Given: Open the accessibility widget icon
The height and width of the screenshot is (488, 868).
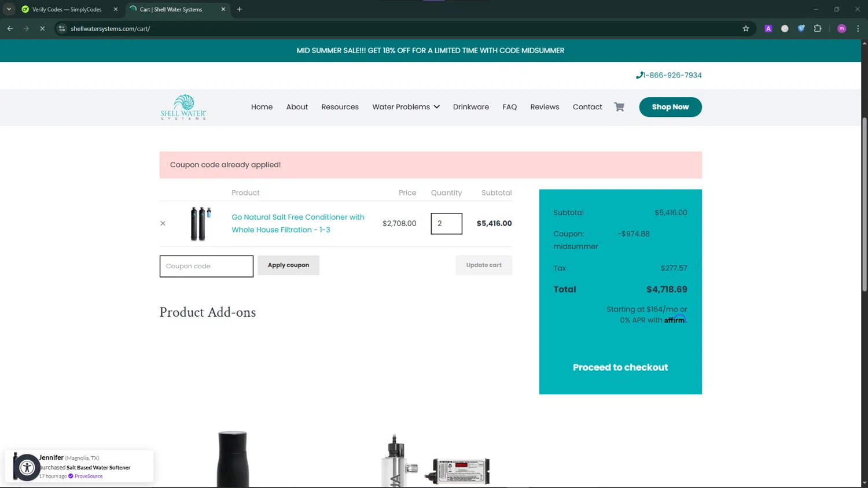Looking at the screenshot, I should point(27,467).
